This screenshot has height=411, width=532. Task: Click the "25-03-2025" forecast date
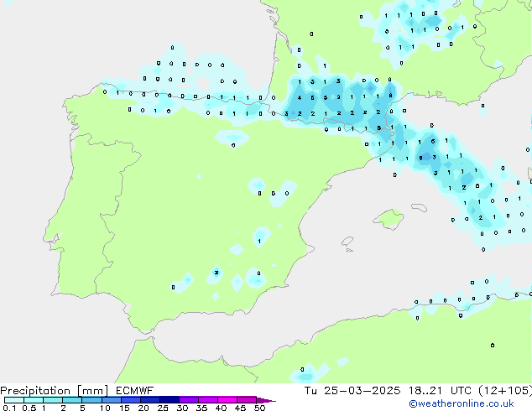point(362,391)
